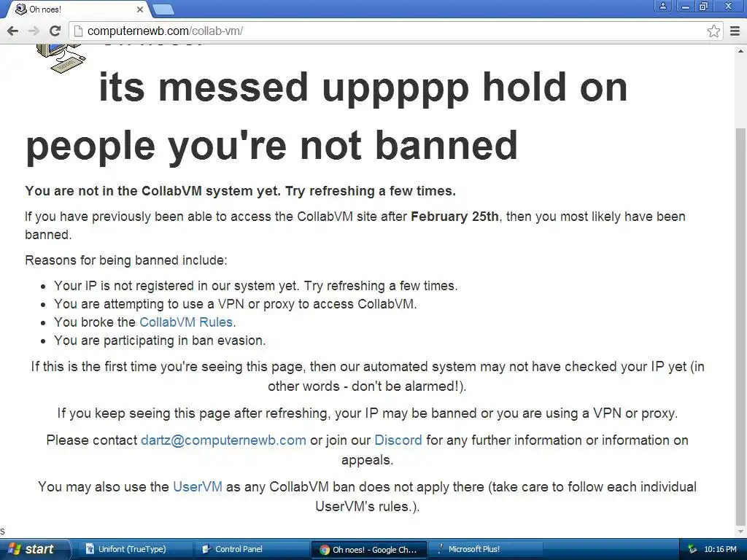Click the 'its messed uppppp hold on' heading
This screenshot has height=560, width=747.
pyautogui.click(x=363, y=87)
